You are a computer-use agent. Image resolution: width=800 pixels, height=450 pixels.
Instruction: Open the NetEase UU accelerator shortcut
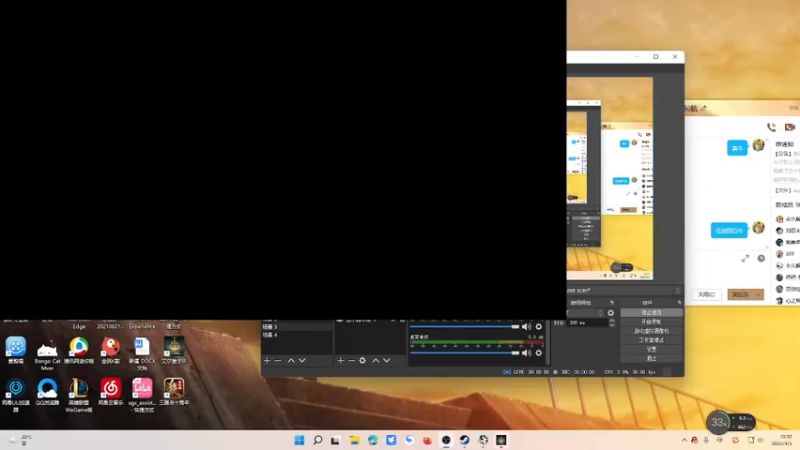click(16, 395)
